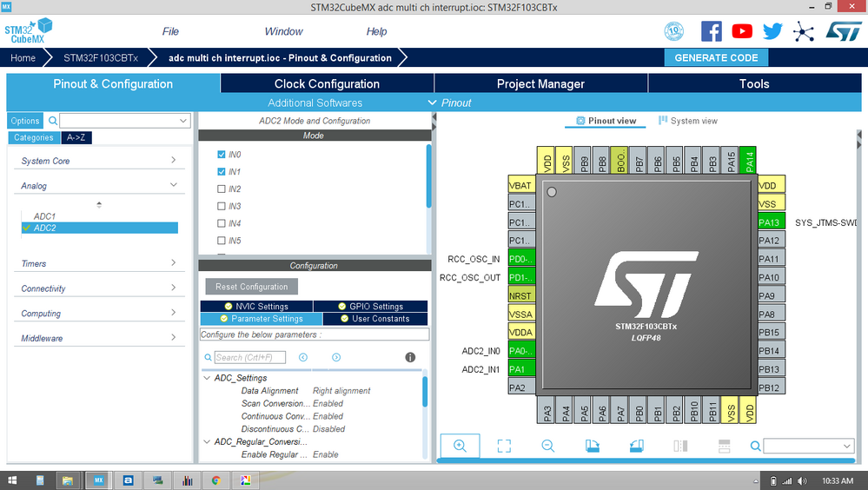Screen dimensions: 868x490
Task: Rotate the chip counter-clockwise icon
Action: click(636, 446)
